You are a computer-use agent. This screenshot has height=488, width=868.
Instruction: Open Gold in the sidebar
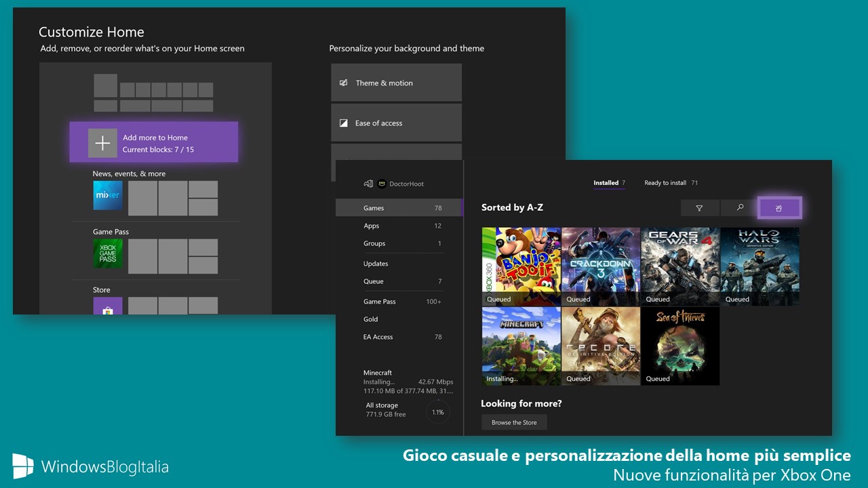pyautogui.click(x=402, y=319)
